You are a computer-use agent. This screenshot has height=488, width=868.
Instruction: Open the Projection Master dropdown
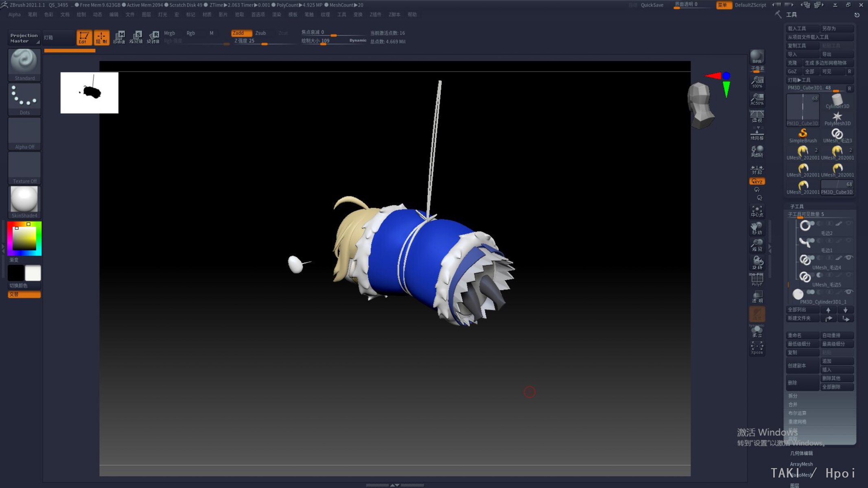pyautogui.click(x=24, y=38)
